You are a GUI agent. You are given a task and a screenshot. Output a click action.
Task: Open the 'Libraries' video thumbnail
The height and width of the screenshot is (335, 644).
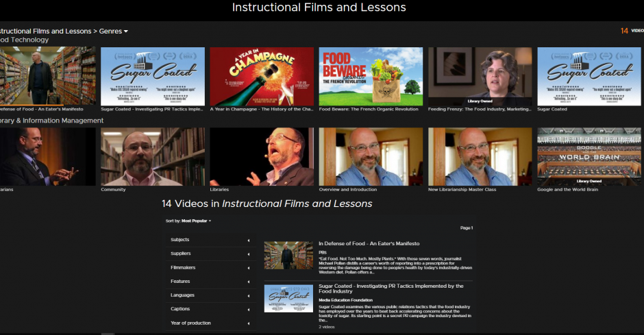(x=262, y=156)
